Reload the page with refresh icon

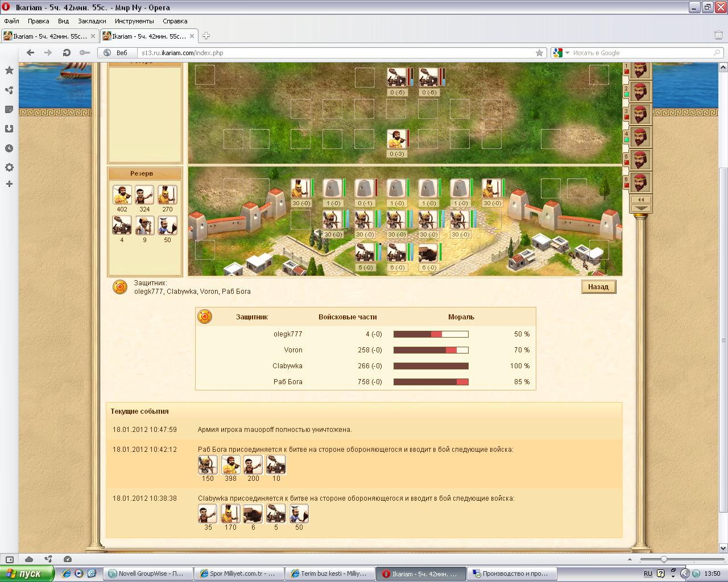(67, 53)
